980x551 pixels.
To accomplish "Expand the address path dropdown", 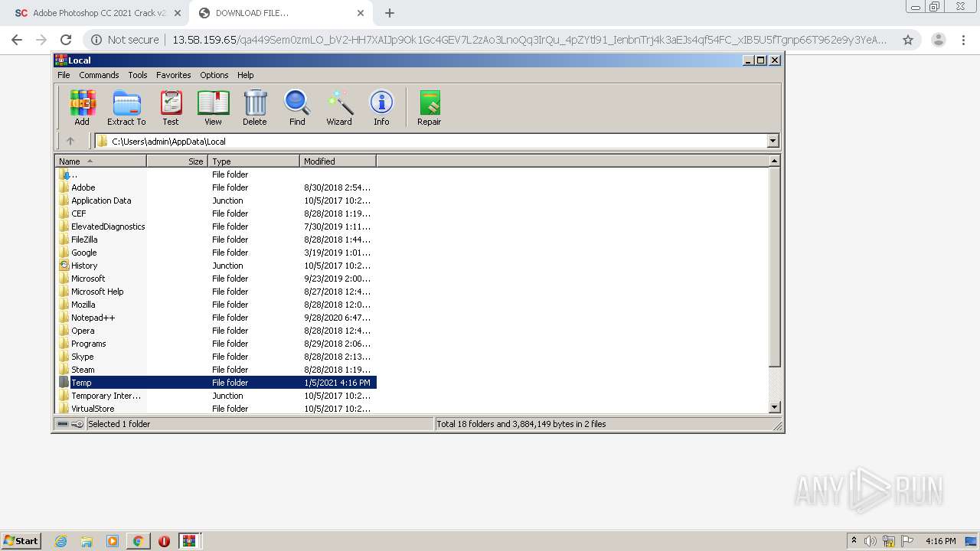I will pos(773,141).
